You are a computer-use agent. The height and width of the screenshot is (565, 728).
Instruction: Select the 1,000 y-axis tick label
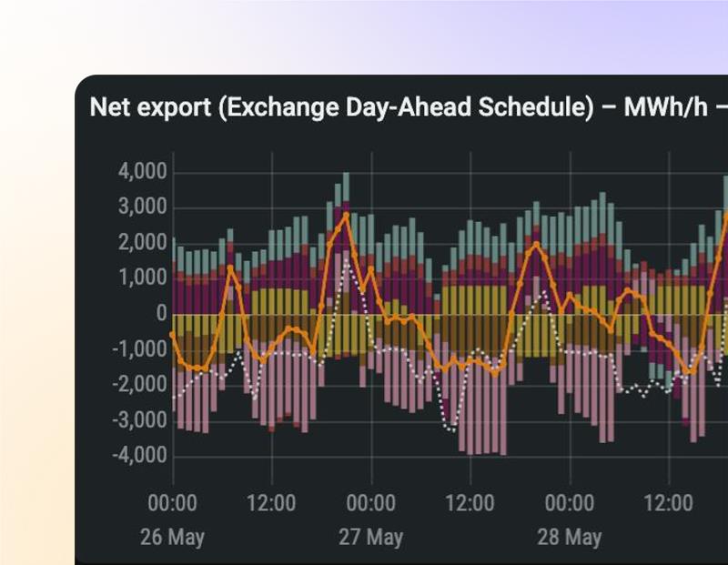point(142,278)
